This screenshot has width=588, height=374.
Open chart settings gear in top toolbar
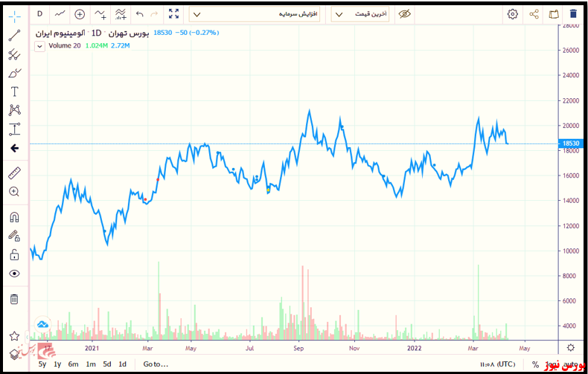click(513, 14)
